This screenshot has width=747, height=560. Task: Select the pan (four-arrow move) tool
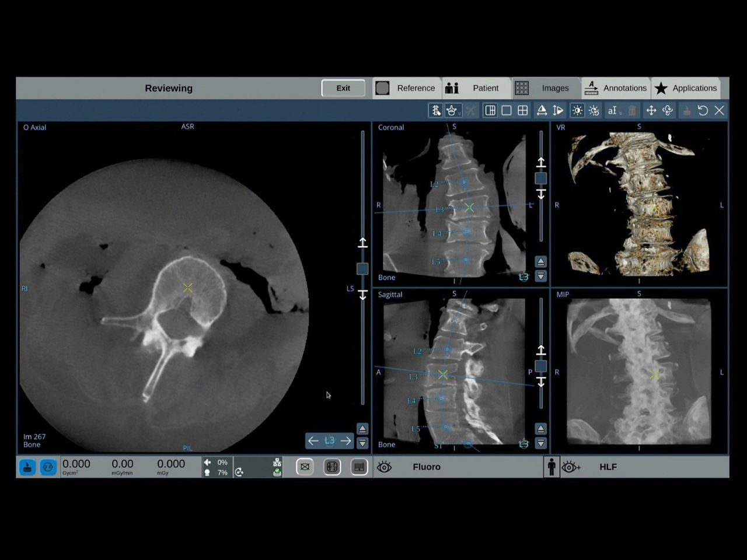coord(651,110)
